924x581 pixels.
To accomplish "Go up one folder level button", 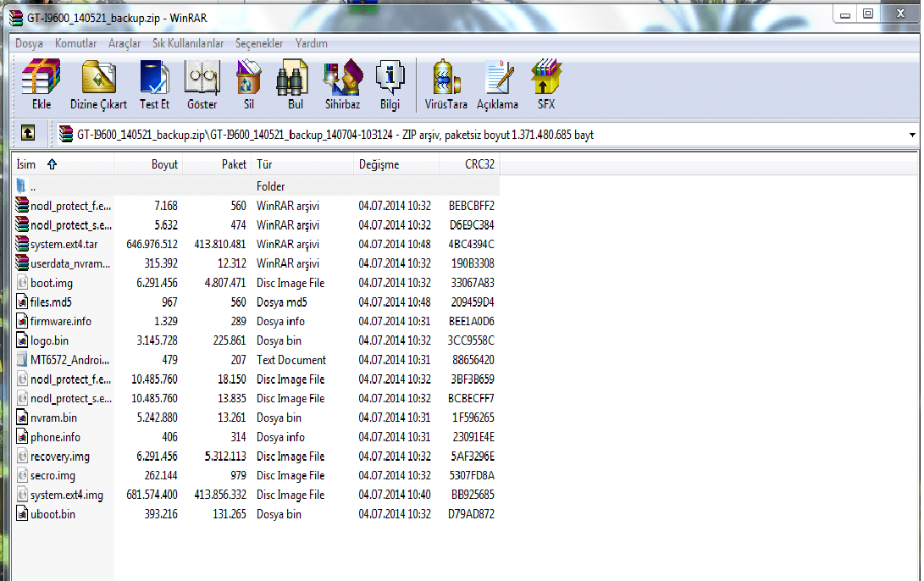I will 28,134.
